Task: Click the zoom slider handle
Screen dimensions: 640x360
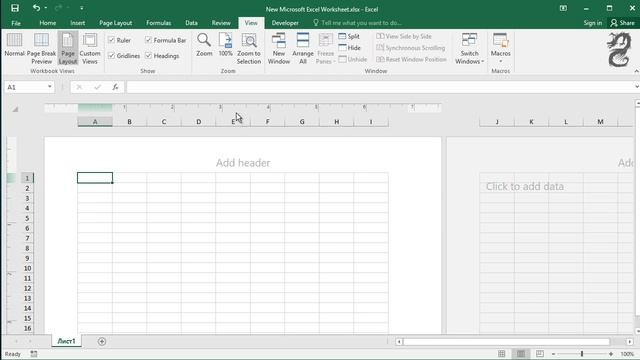Action: pos(582,354)
